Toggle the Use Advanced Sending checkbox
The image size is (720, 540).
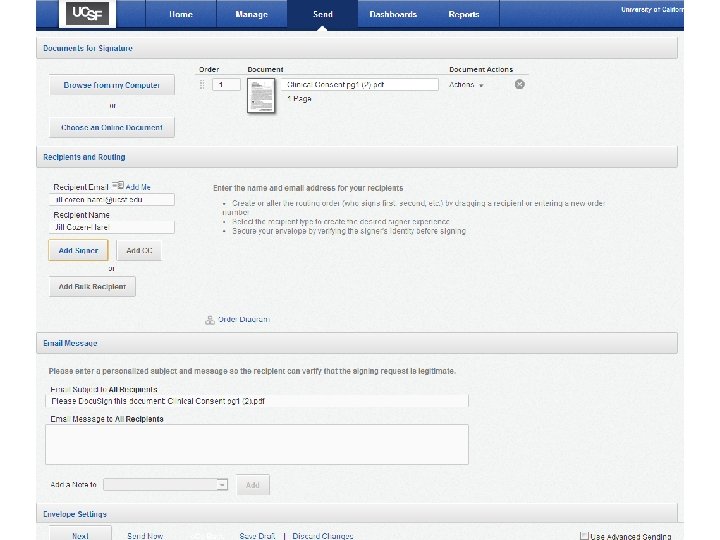point(584,536)
